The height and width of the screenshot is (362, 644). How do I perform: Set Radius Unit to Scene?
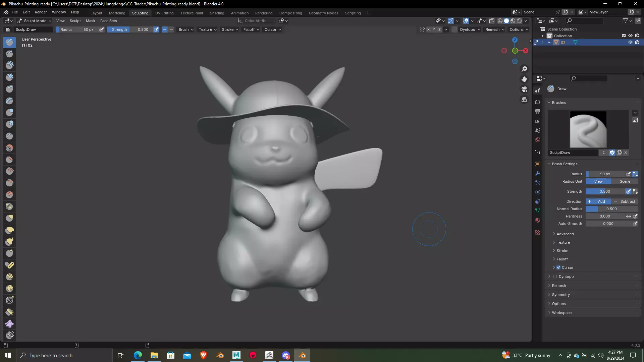(625, 181)
